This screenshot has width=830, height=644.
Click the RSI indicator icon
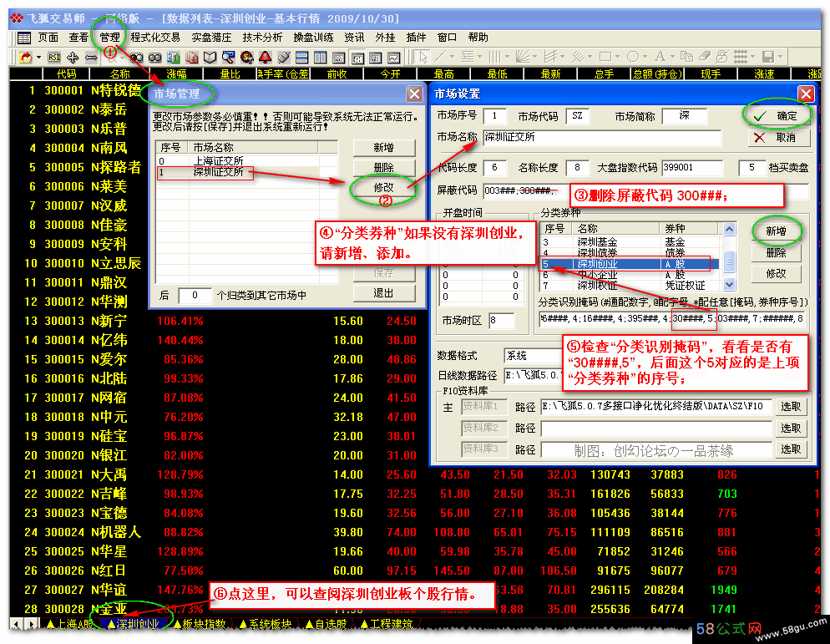click(x=54, y=57)
